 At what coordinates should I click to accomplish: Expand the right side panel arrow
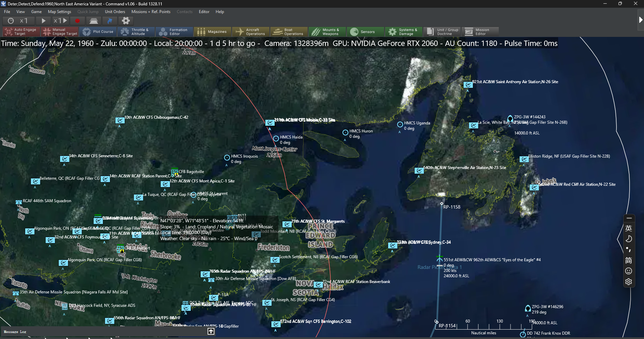pos(640,20)
